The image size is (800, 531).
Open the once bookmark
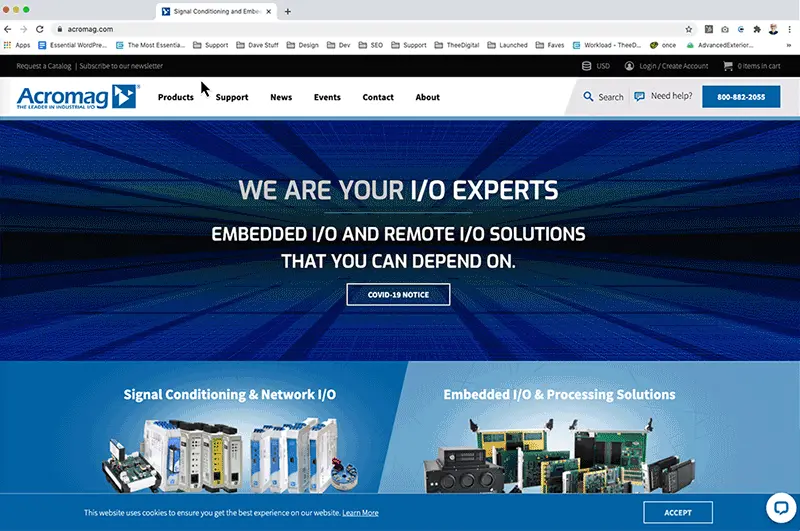tap(663, 45)
